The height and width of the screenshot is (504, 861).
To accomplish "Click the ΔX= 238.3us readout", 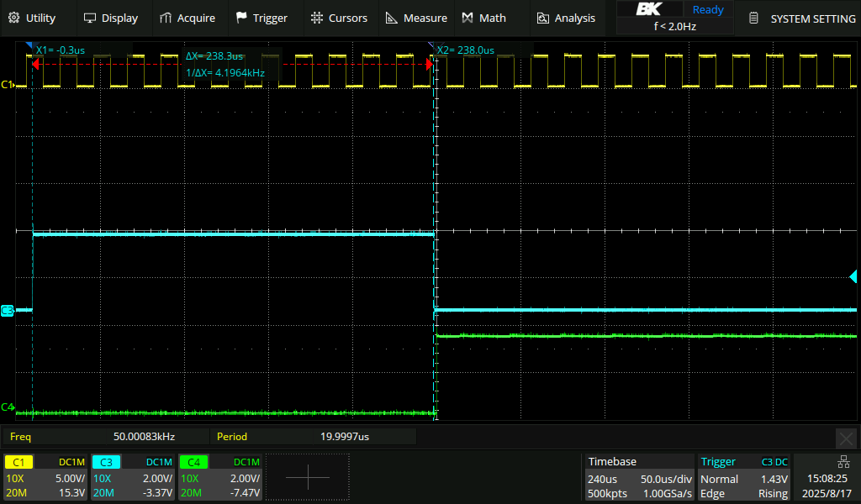I will [x=214, y=56].
